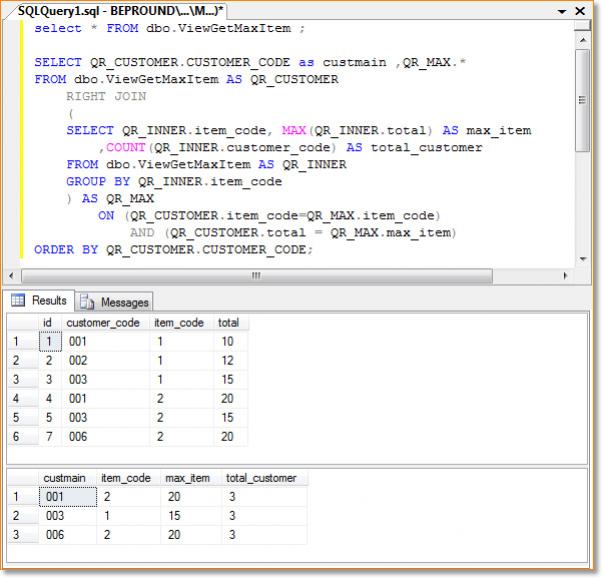
Task: Close the SQLQuery1.sql document tab
Action: (x=582, y=10)
